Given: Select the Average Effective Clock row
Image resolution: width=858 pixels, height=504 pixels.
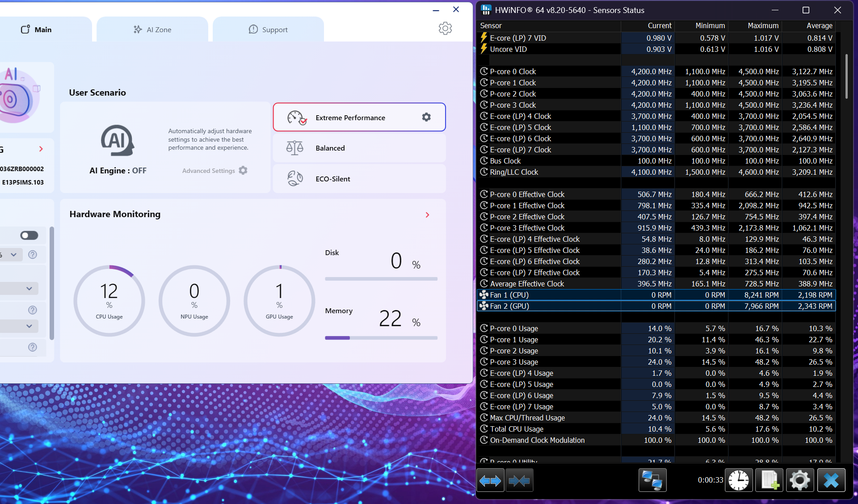Looking at the screenshot, I should pyautogui.click(x=656, y=284).
